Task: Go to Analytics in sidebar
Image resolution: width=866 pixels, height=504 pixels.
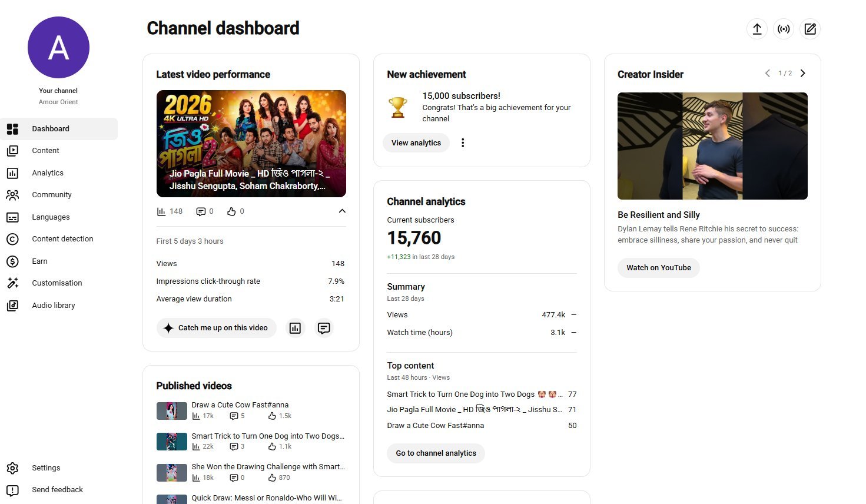Action: coord(59,173)
